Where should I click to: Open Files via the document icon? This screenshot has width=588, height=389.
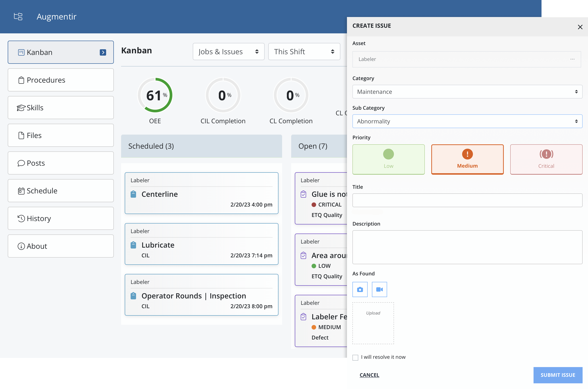tap(21, 135)
